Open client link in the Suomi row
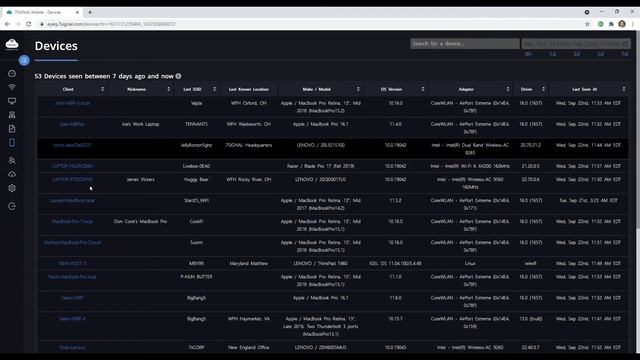Screen dimensions: 640x360 (x=72, y=242)
